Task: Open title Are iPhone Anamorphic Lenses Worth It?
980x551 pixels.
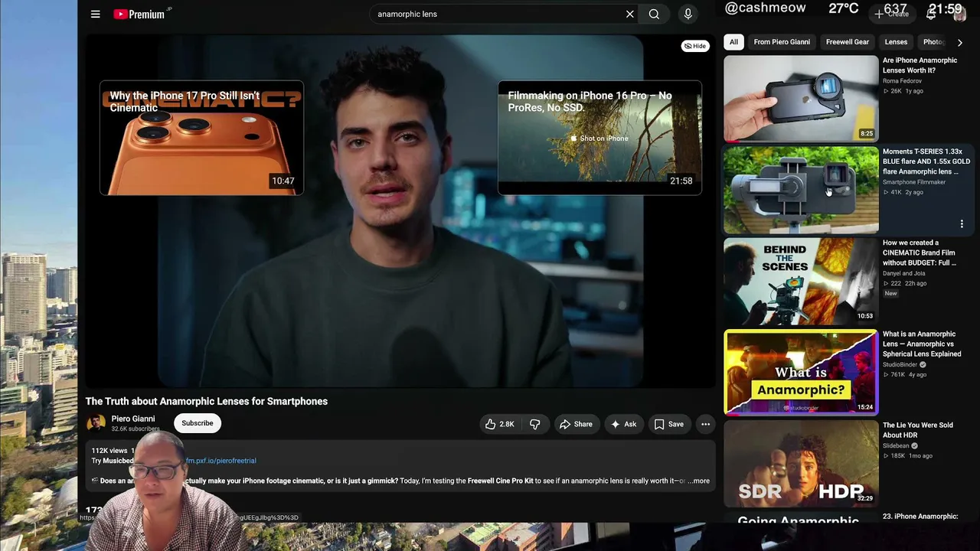Action: click(920, 65)
